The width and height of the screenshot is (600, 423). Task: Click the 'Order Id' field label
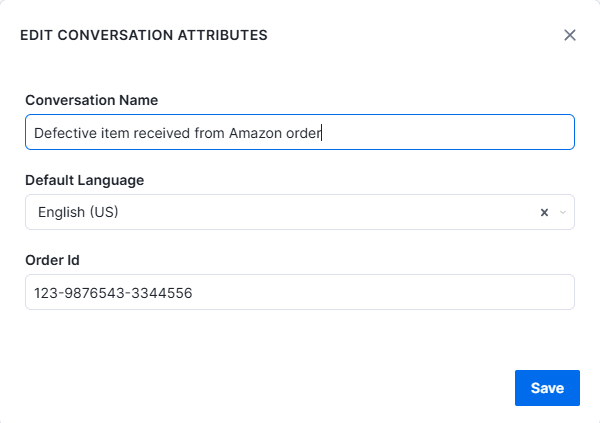point(52,260)
